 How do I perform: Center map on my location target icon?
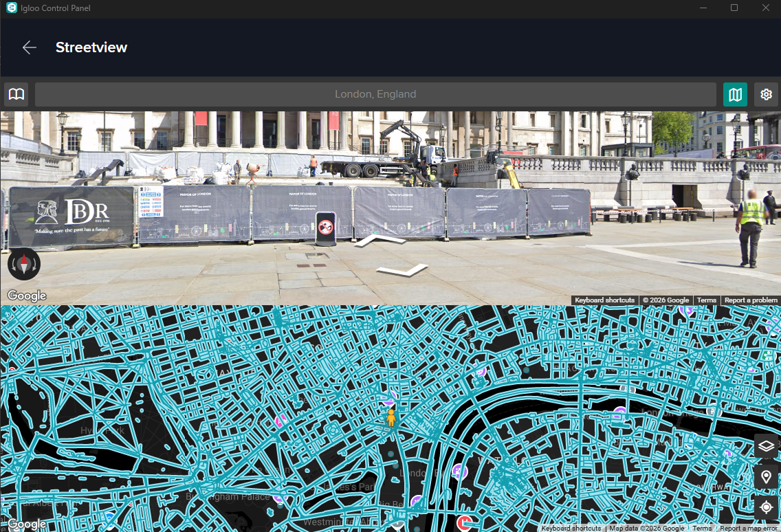pyautogui.click(x=766, y=507)
